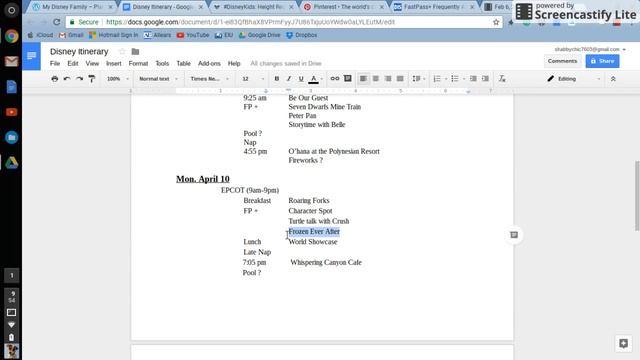
Task: Star the Disney Itinerary document
Action: coord(122,51)
